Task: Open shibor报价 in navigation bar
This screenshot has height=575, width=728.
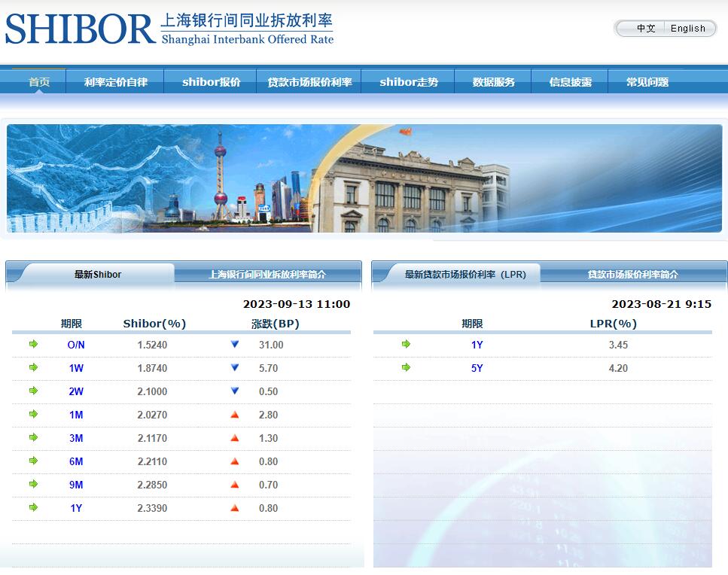Action: [x=211, y=82]
